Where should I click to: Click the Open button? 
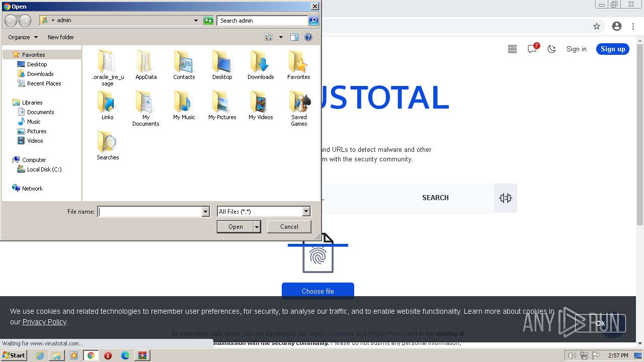(235, 227)
